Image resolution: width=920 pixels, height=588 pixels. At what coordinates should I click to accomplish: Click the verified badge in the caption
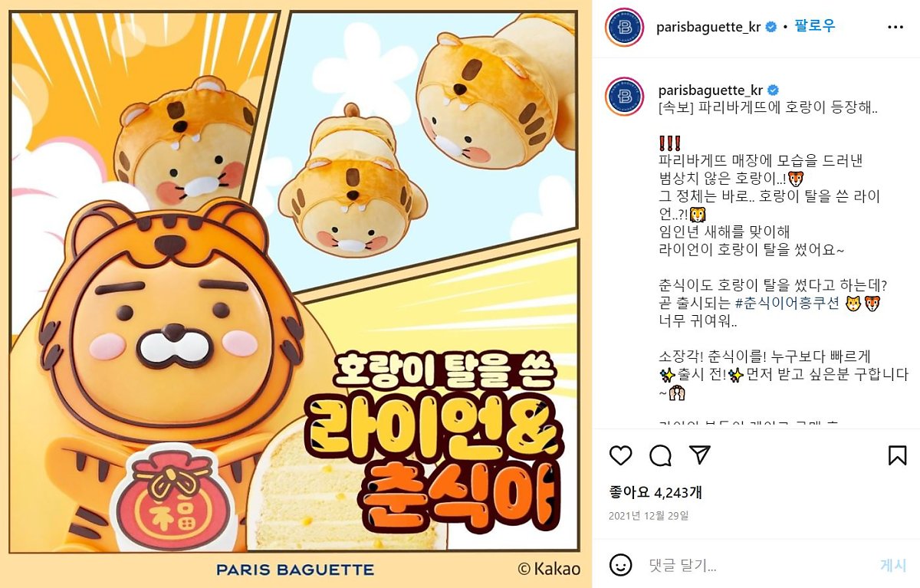coord(771,89)
